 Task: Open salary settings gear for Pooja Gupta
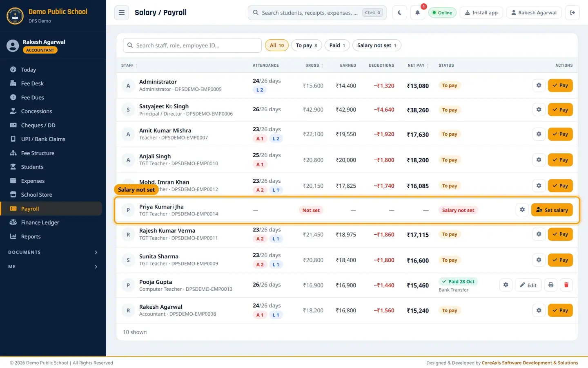(x=506, y=285)
